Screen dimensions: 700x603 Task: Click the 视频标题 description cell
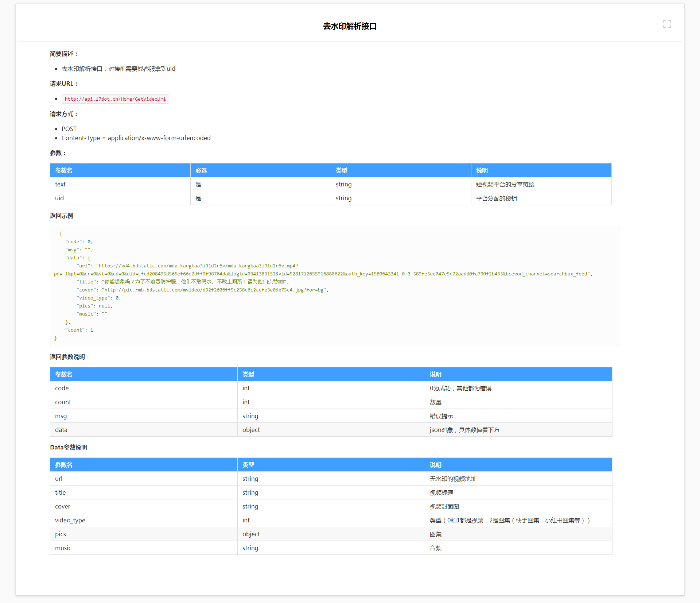pyautogui.click(x=518, y=492)
